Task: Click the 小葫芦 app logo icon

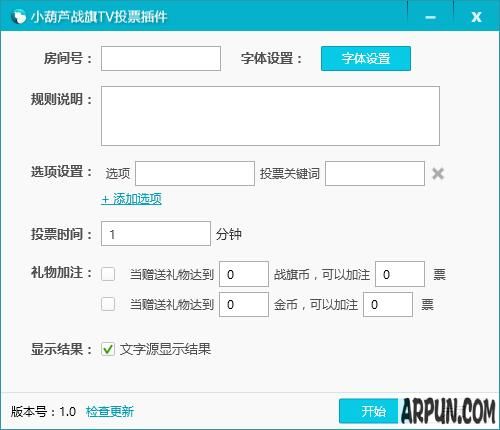Action: 18,17
